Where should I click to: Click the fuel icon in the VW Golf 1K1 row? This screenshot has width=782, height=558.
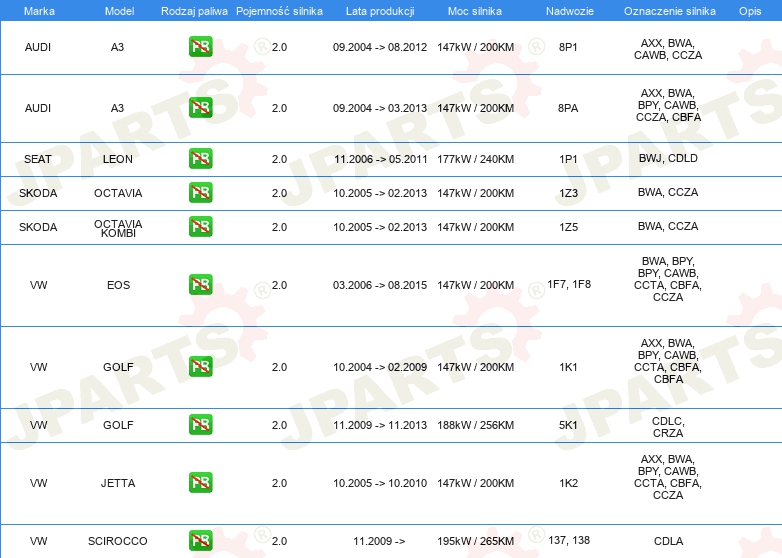click(200, 367)
